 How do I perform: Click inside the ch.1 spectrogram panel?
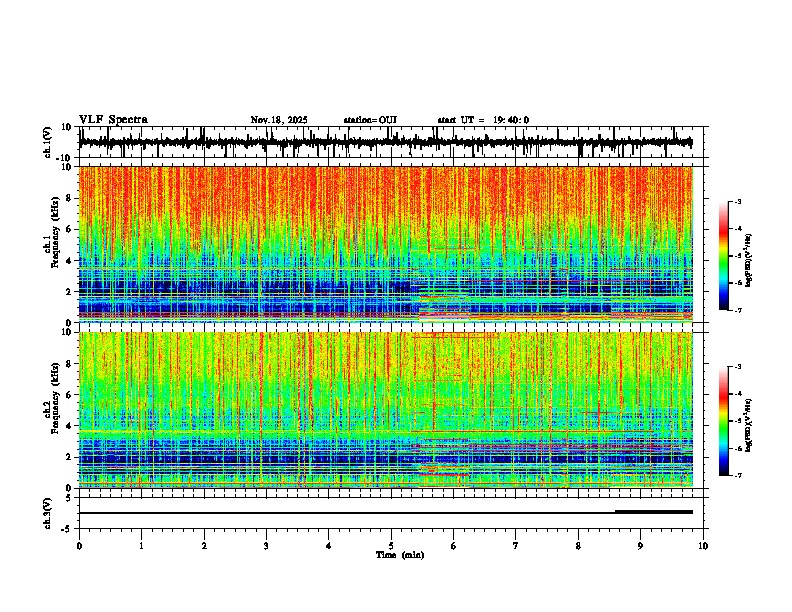pos(386,244)
